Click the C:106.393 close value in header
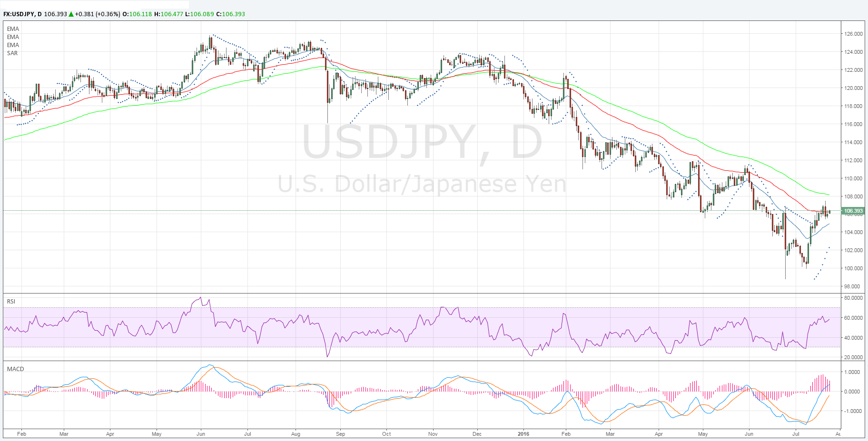This screenshot has width=868, height=441. [x=230, y=14]
